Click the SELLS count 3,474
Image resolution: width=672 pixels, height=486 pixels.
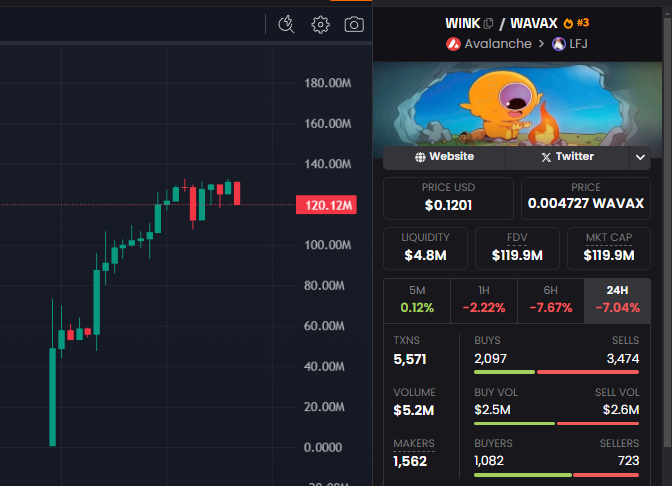pyautogui.click(x=623, y=359)
